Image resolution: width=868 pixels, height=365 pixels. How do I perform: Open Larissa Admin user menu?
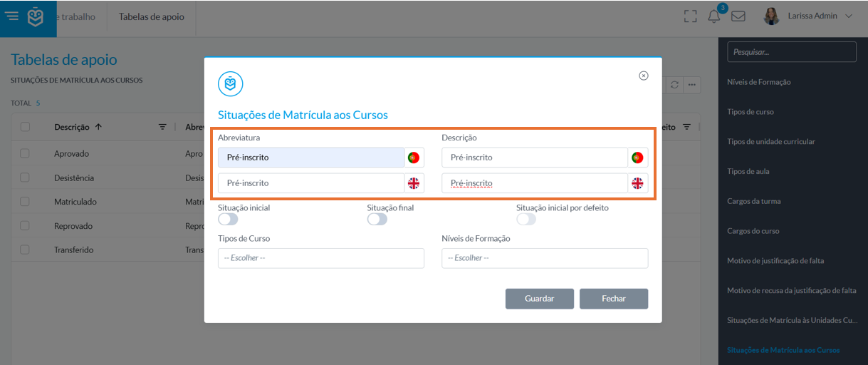click(808, 16)
